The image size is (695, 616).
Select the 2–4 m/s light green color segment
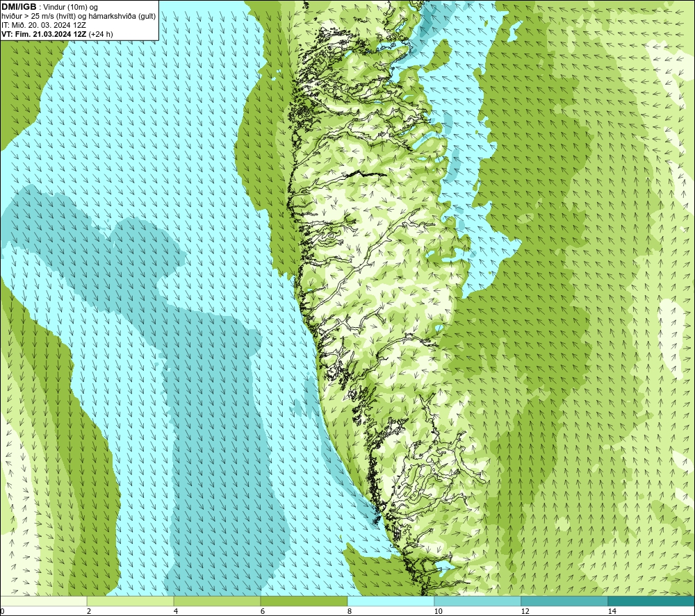(x=131, y=601)
